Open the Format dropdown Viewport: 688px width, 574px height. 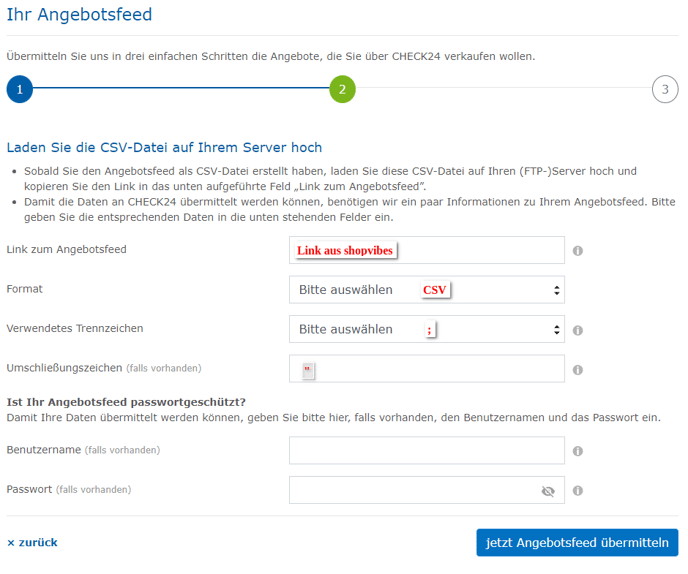426,290
